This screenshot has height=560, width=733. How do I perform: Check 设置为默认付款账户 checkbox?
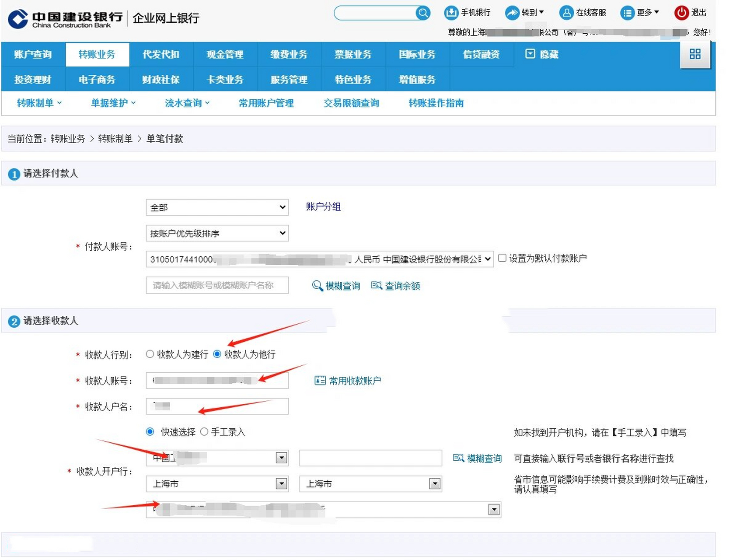click(x=503, y=258)
